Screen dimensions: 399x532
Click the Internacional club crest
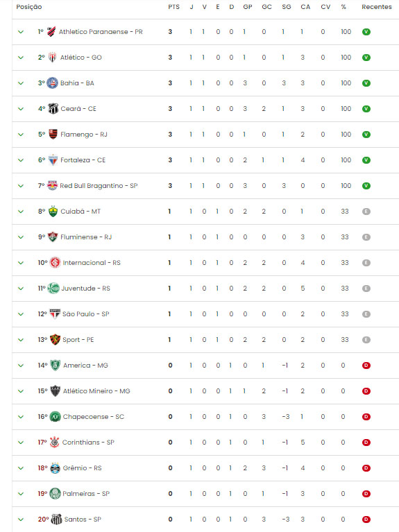click(55, 263)
